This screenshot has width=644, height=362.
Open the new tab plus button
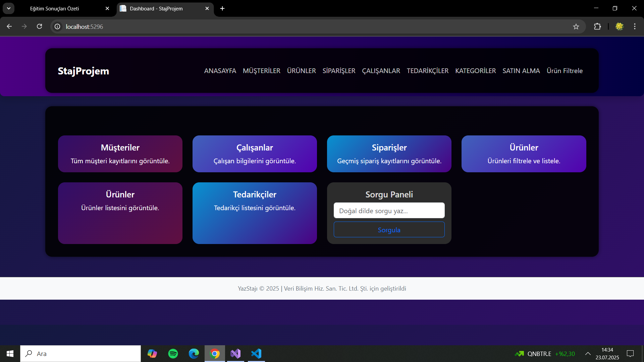(x=222, y=8)
